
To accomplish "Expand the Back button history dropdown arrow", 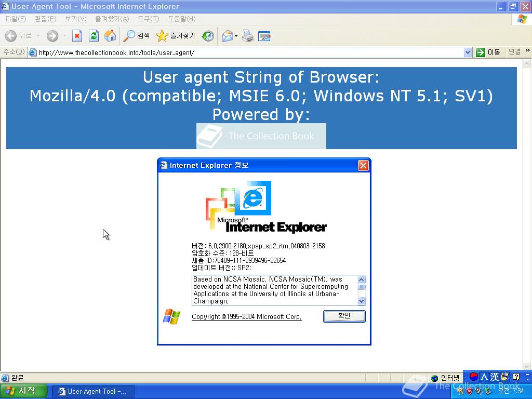I will click(38, 36).
